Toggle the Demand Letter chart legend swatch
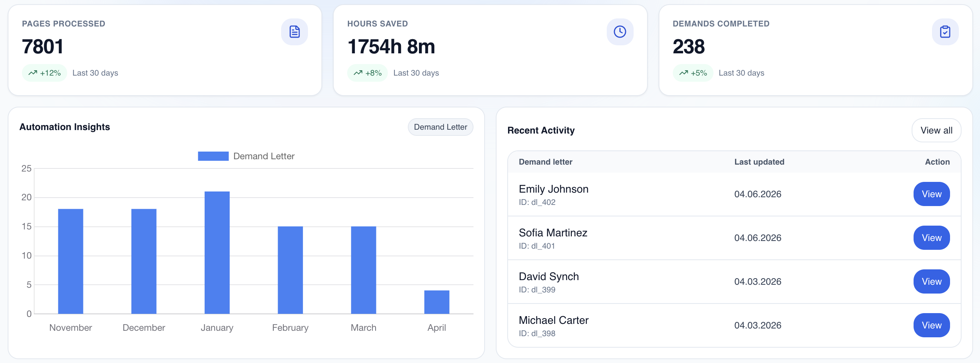Viewport: 980px width, 363px height. click(213, 156)
